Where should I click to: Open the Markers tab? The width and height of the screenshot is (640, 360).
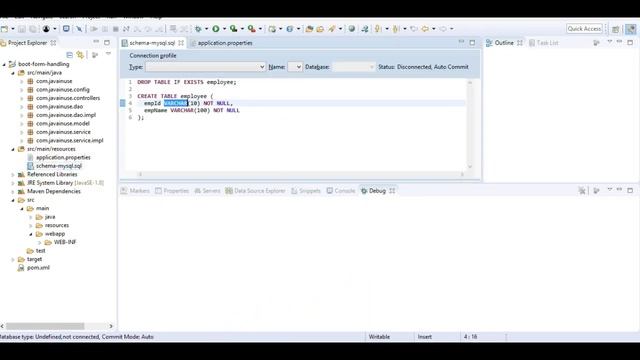pyautogui.click(x=136, y=191)
